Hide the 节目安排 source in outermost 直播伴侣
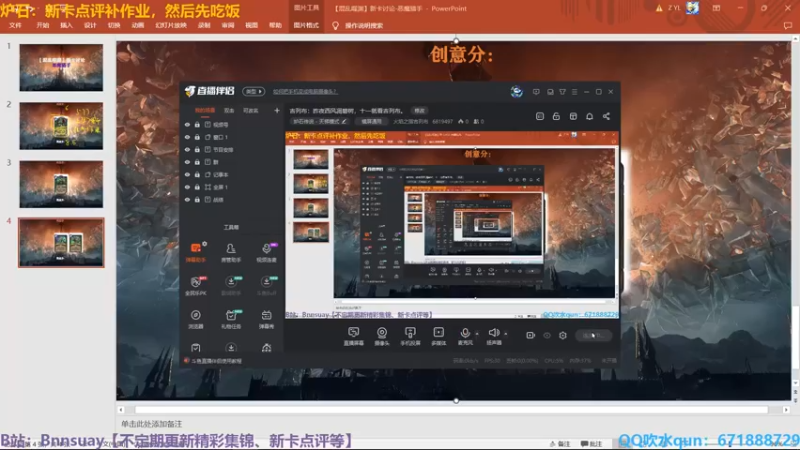The width and height of the screenshot is (800, 450). click(x=187, y=149)
